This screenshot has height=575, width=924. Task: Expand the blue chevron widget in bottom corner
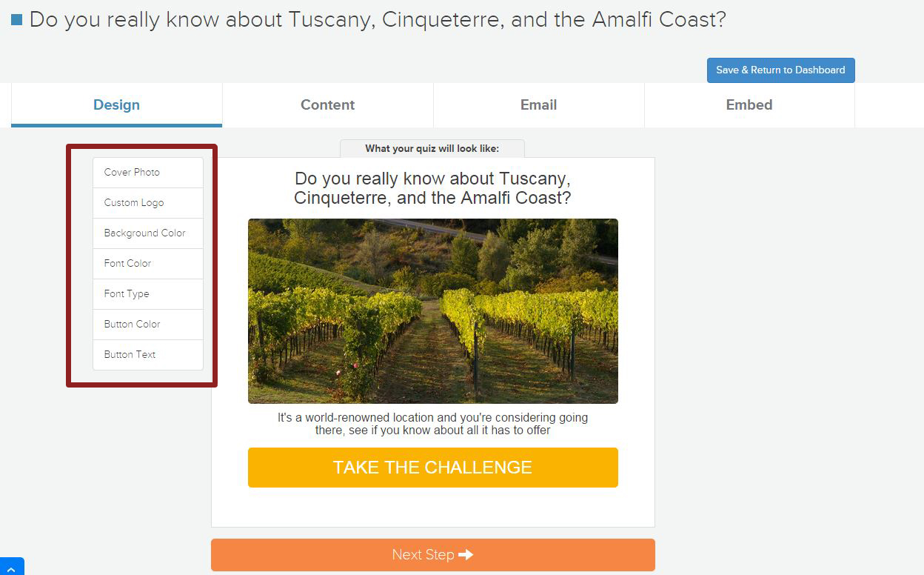(11, 567)
